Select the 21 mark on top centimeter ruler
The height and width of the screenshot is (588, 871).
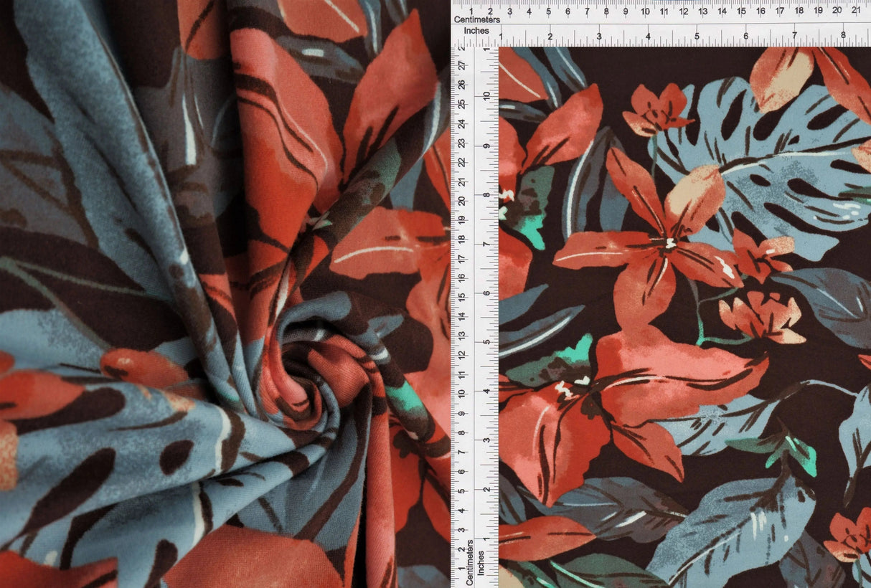pyautogui.click(x=856, y=11)
